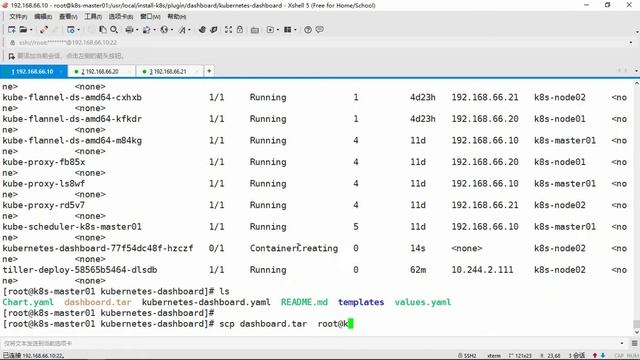
Task: Click the layout panes icon
Action: click(288, 29)
